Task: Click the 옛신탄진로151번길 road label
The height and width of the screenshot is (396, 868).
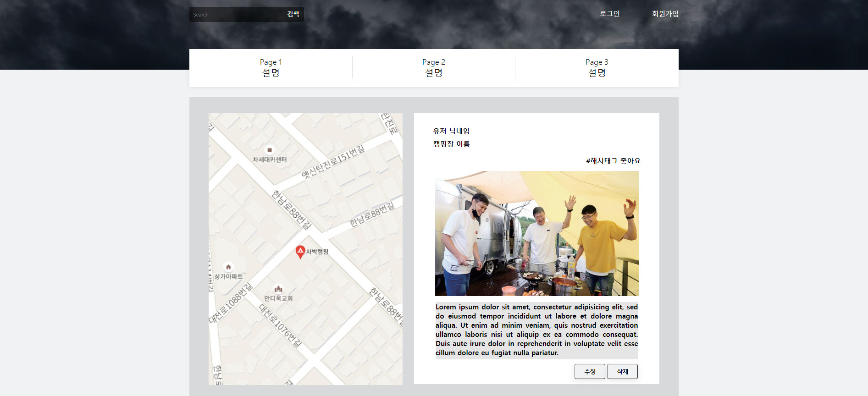Action: [x=333, y=162]
